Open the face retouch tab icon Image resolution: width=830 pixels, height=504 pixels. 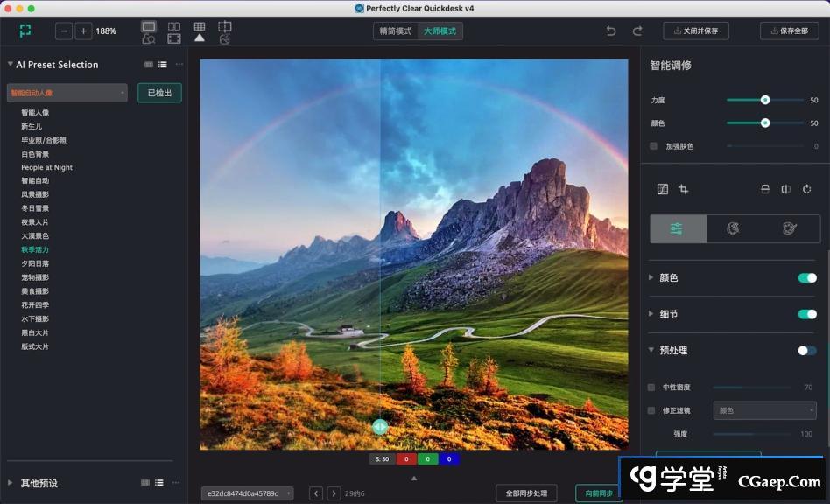pyautogui.click(x=733, y=228)
